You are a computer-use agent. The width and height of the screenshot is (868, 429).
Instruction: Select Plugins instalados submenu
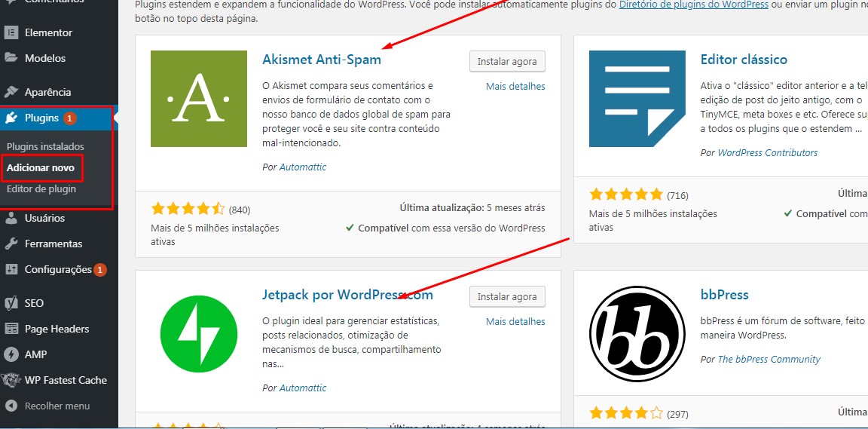45,147
